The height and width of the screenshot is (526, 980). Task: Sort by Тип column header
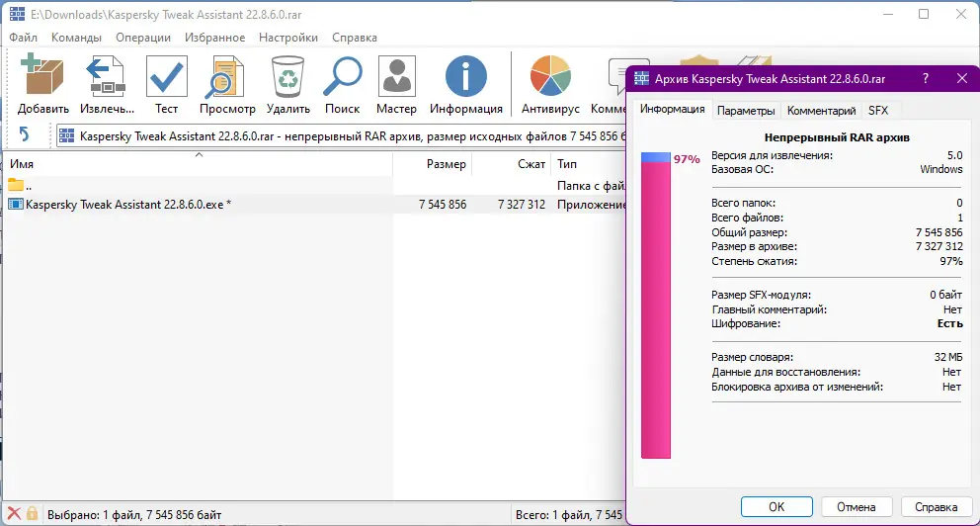pos(588,164)
